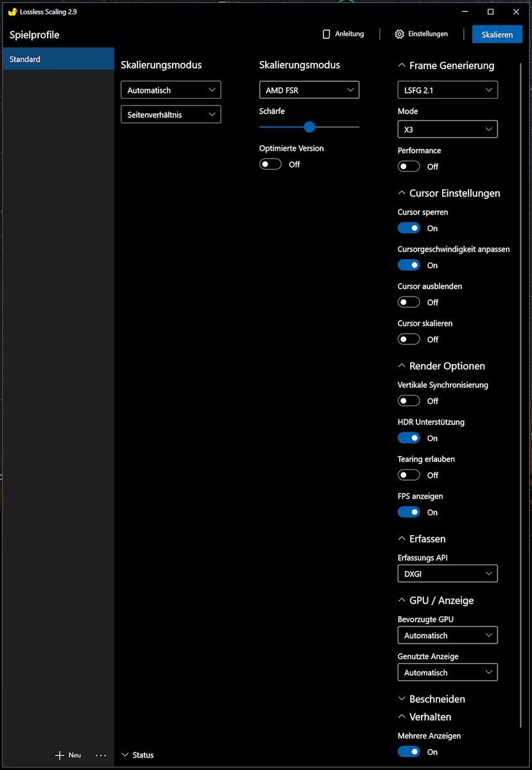
Task: Open the LSFG 2.1 dropdown
Action: 447,90
